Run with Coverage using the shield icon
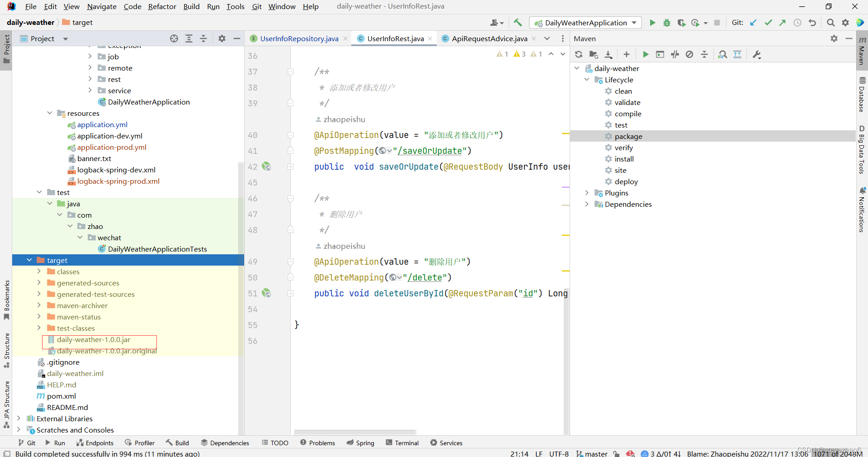 (x=681, y=23)
